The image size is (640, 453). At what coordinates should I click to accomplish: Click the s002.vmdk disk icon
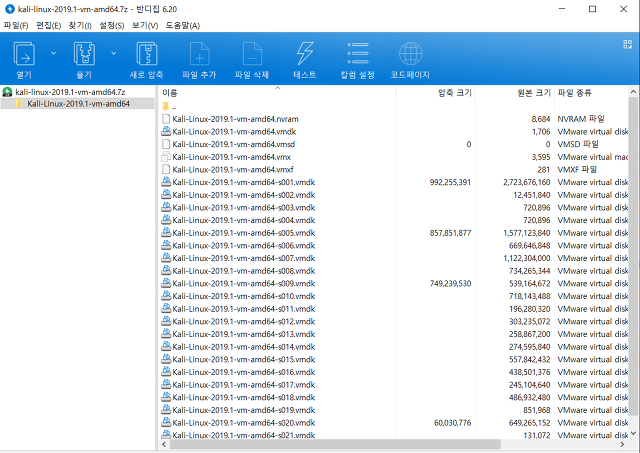(166, 195)
